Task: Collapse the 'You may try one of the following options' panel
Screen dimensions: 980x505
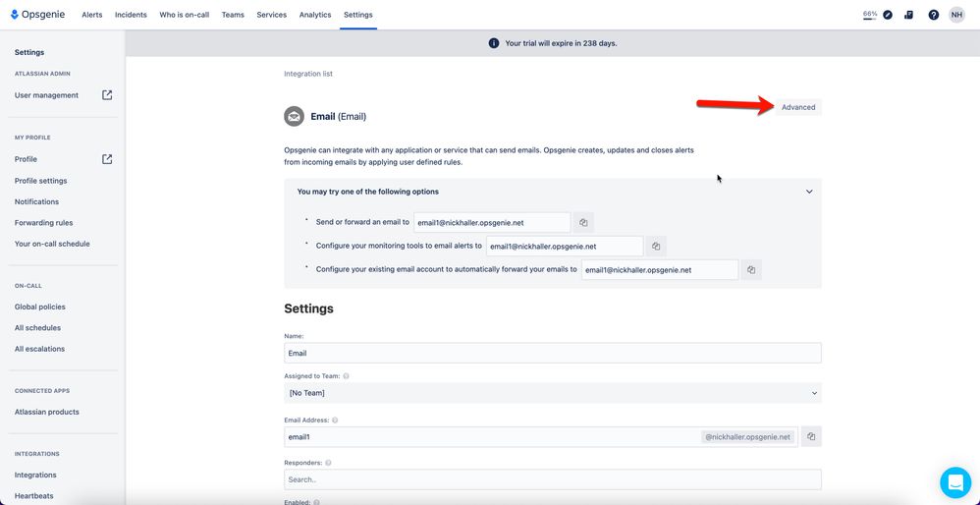Action: pyautogui.click(x=809, y=192)
